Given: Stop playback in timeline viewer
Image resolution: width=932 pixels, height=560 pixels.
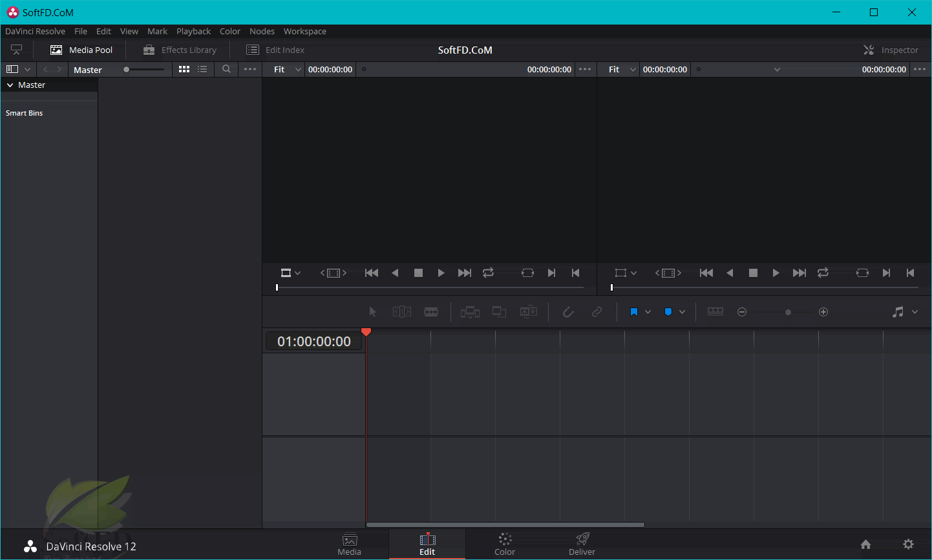Looking at the screenshot, I should [753, 273].
